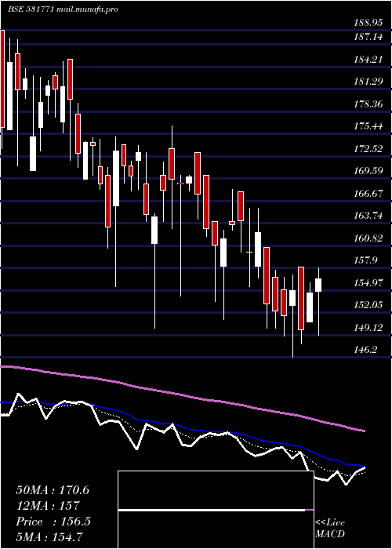Click the 166.67 price level label

coord(368,194)
